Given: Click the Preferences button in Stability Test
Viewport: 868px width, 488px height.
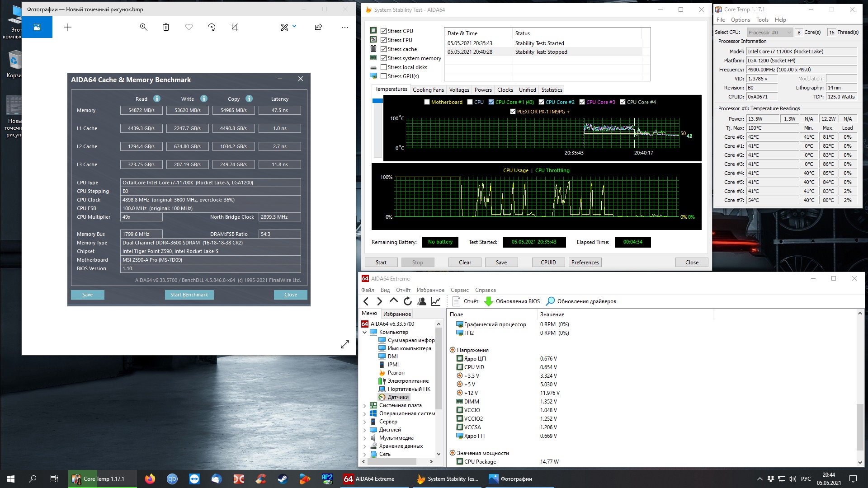Looking at the screenshot, I should (x=585, y=263).
